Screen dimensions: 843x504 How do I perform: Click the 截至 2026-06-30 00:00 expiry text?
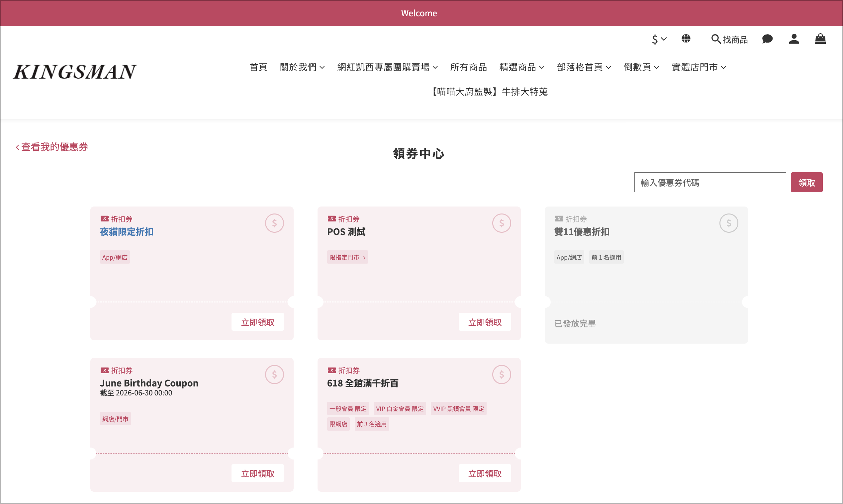point(136,393)
